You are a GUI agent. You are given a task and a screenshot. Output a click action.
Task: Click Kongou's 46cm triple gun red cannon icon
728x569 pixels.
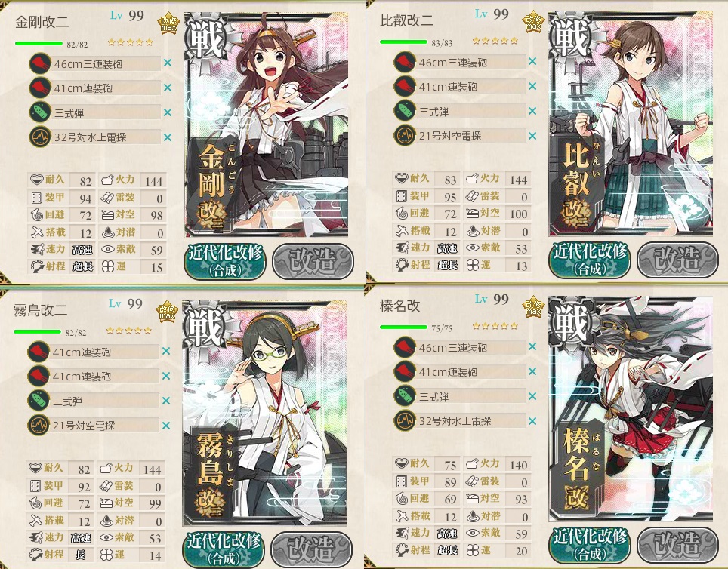point(40,63)
